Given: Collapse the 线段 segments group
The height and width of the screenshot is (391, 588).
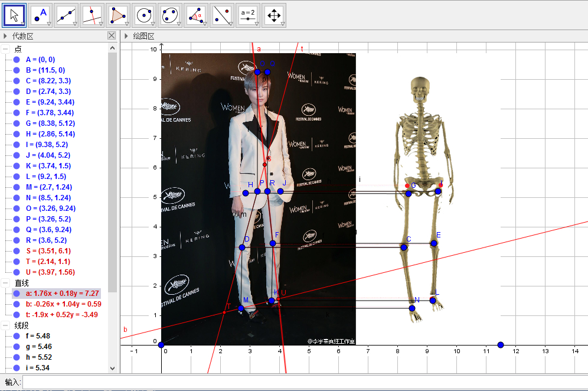Looking at the screenshot, I should 5,325.
